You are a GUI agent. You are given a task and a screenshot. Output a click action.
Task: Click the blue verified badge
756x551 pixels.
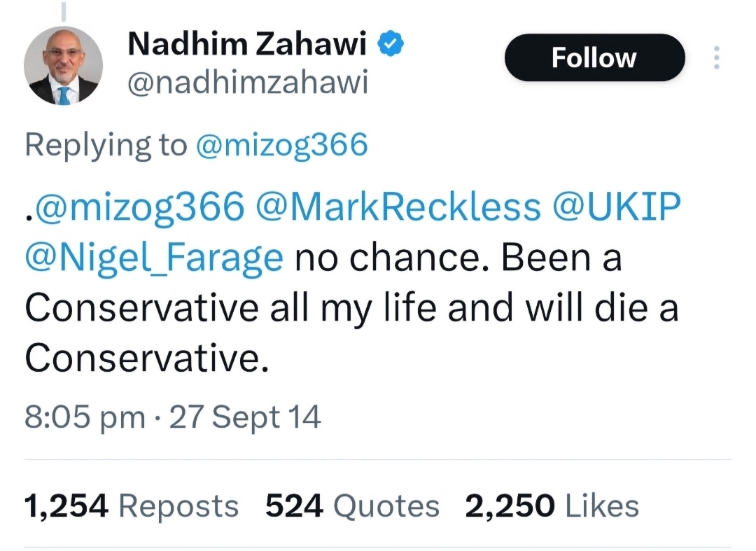click(x=390, y=45)
